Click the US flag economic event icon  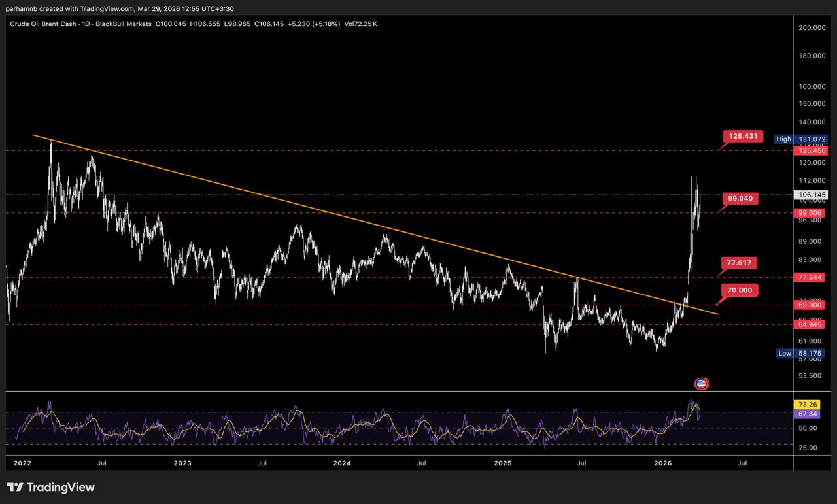[701, 384]
